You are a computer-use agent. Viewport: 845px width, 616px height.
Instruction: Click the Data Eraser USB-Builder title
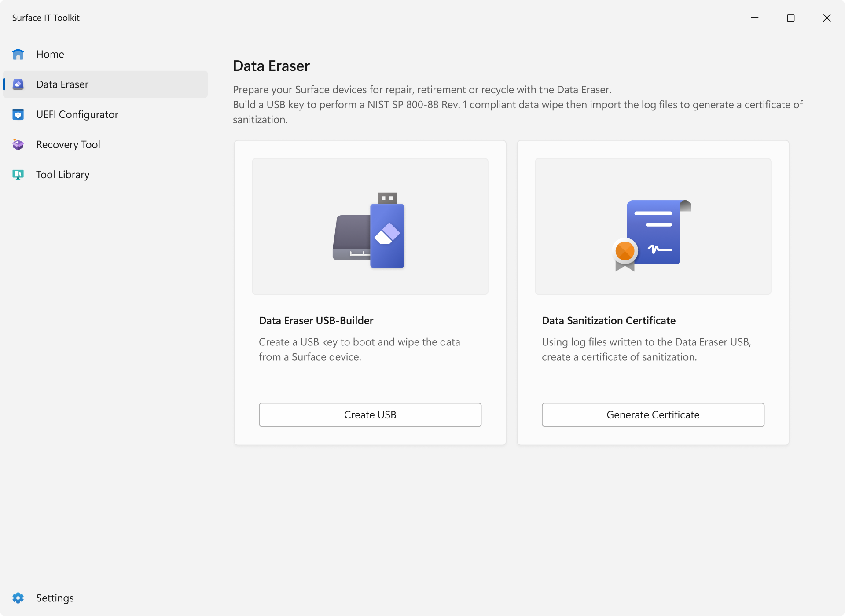tap(316, 320)
